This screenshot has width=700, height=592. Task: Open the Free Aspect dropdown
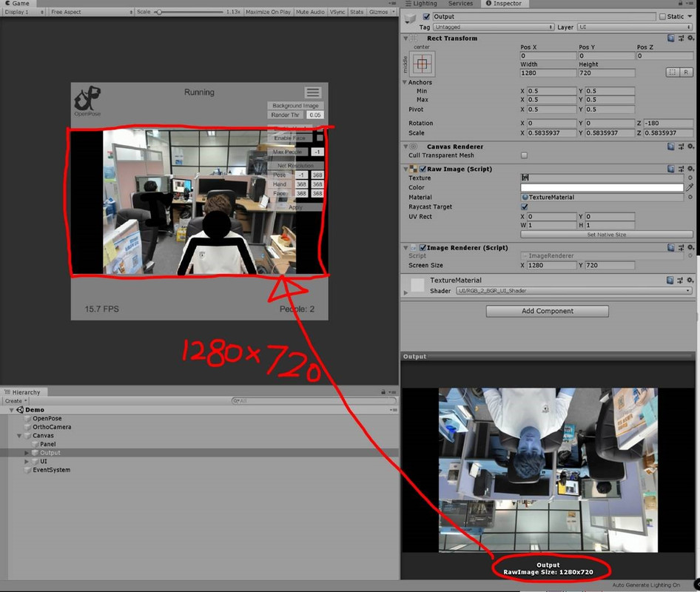92,12
